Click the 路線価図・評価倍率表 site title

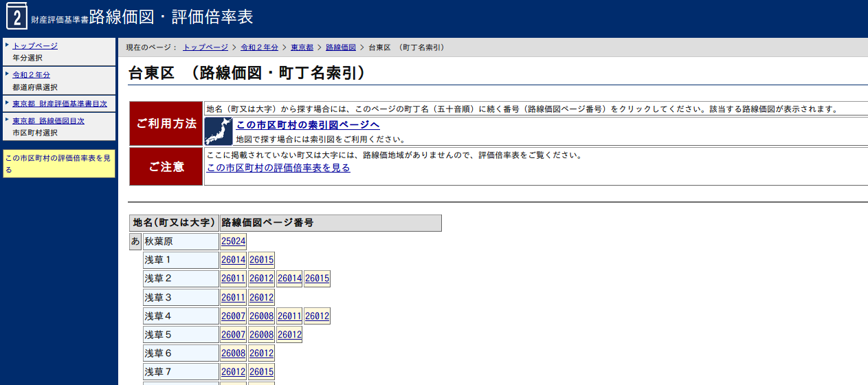[171, 17]
